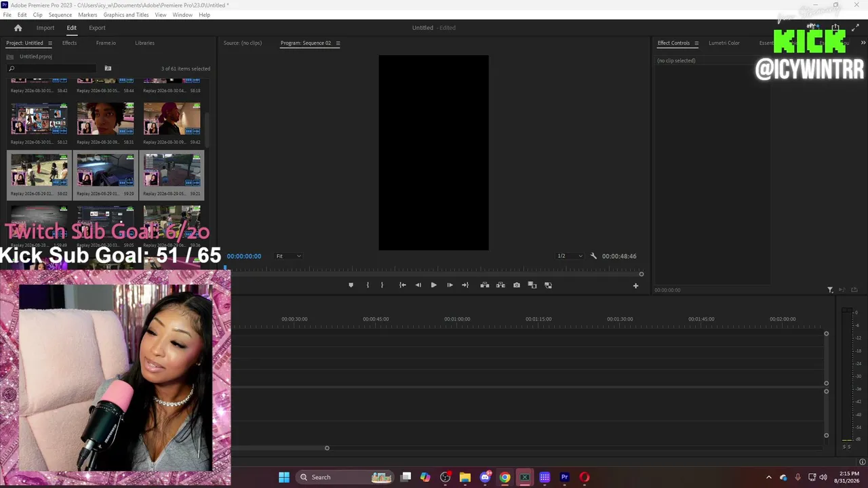
Task: Select the Replay clip with duration 59:42
Action: point(172,123)
